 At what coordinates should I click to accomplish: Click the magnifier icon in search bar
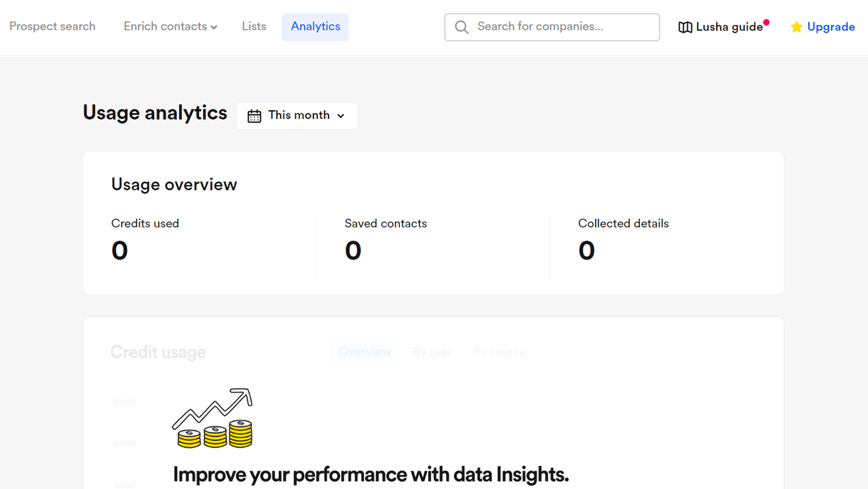click(461, 27)
